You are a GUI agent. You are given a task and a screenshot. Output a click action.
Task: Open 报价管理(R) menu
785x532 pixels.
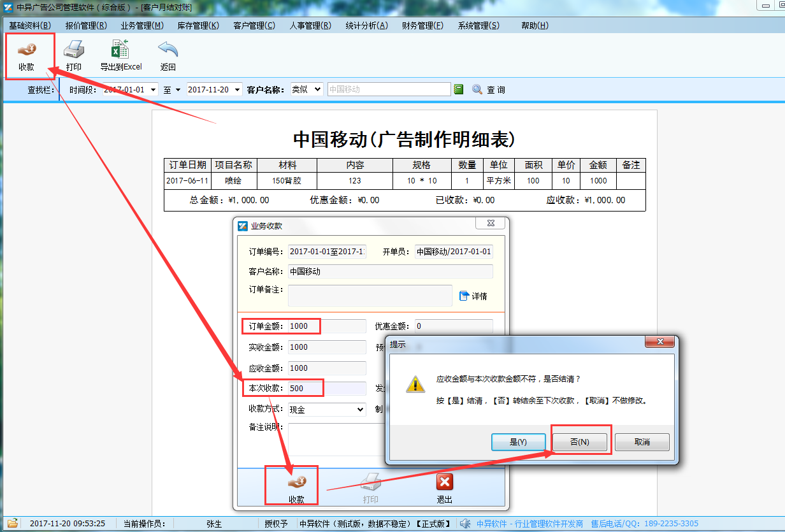86,25
